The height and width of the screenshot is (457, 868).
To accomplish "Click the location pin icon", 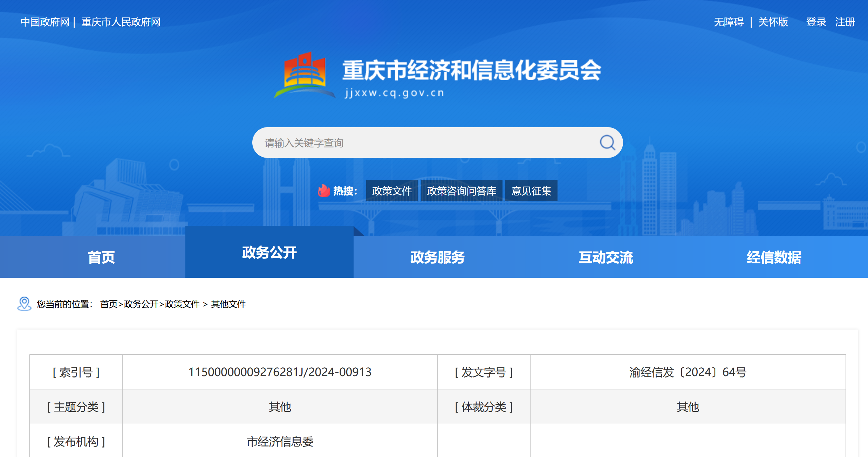I will pos(24,304).
